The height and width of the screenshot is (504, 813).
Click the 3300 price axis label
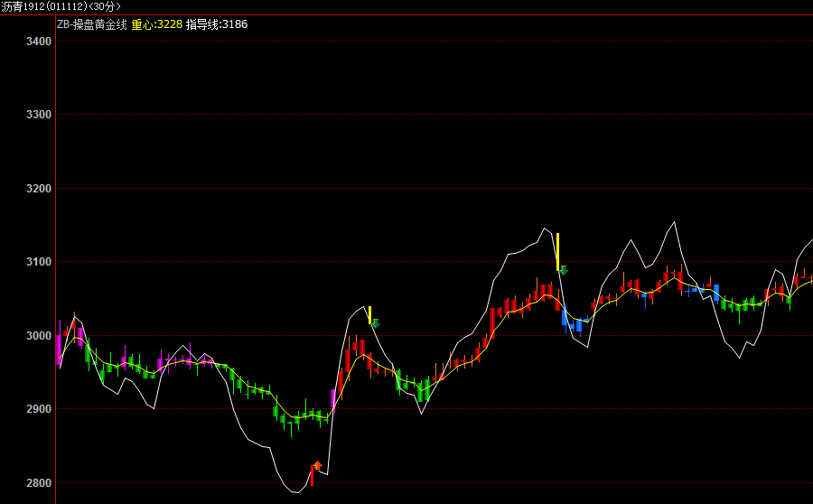39,115
